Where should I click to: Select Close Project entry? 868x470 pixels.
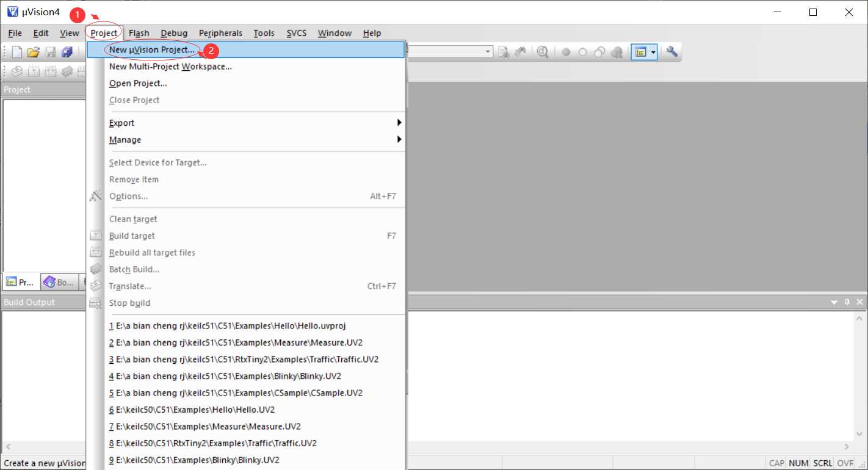pos(246,100)
